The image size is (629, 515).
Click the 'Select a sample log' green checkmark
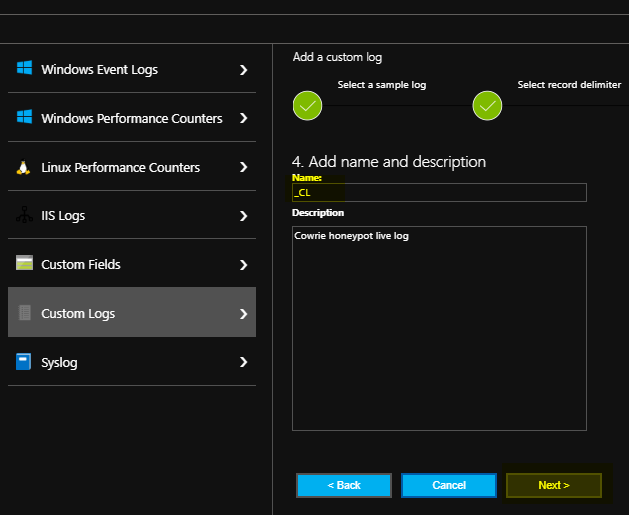307,105
